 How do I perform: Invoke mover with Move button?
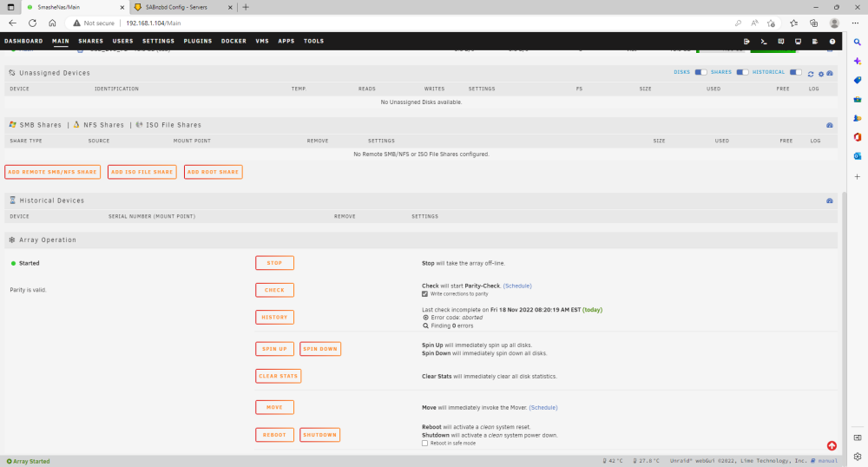click(274, 407)
